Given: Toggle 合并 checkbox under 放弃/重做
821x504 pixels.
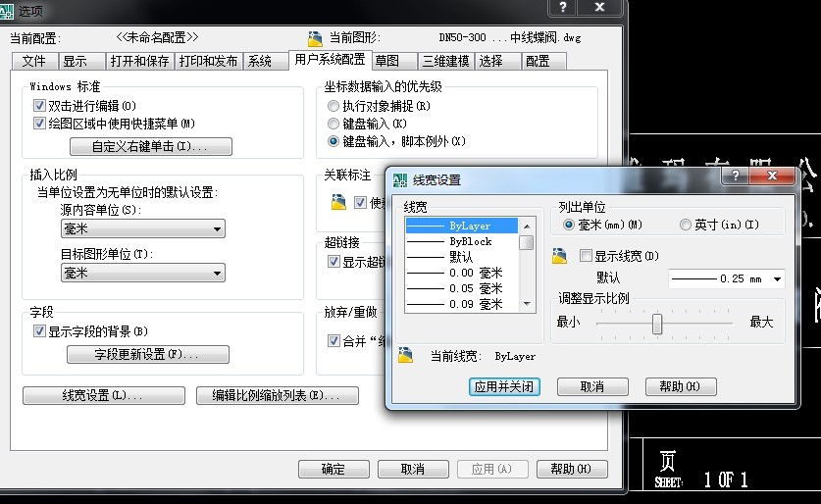Looking at the screenshot, I should [x=334, y=340].
